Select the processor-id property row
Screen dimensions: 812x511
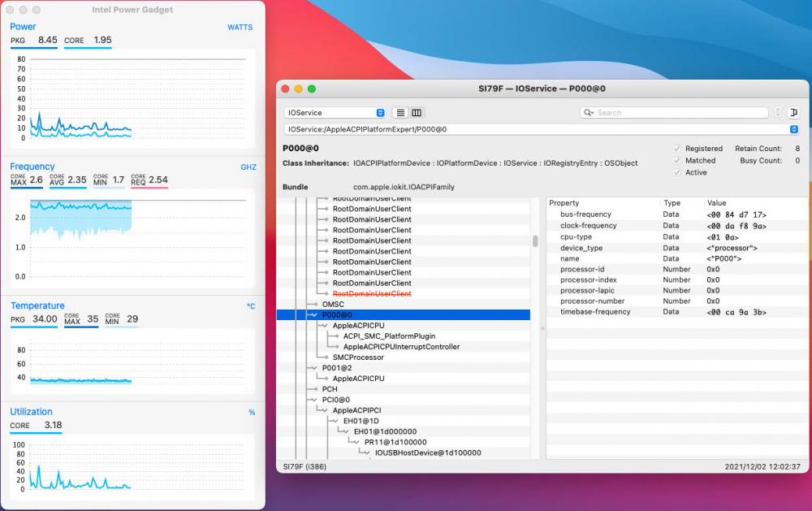(x=677, y=270)
